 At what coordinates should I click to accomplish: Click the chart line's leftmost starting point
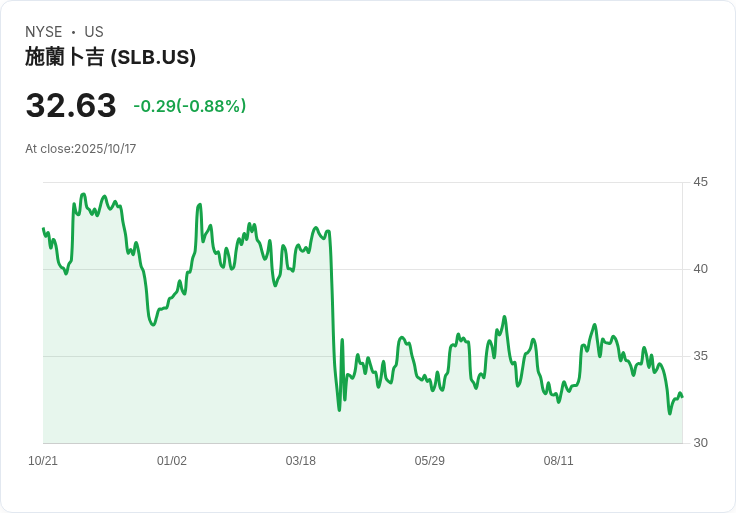(43, 229)
